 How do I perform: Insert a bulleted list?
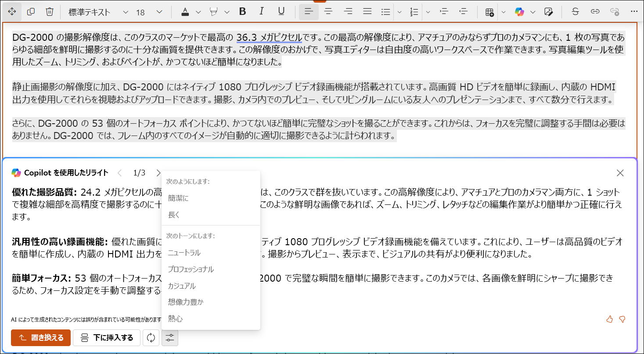tap(386, 12)
